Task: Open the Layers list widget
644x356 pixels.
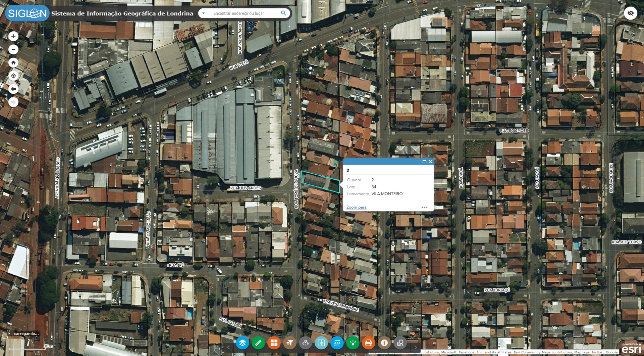Action: pos(242,343)
